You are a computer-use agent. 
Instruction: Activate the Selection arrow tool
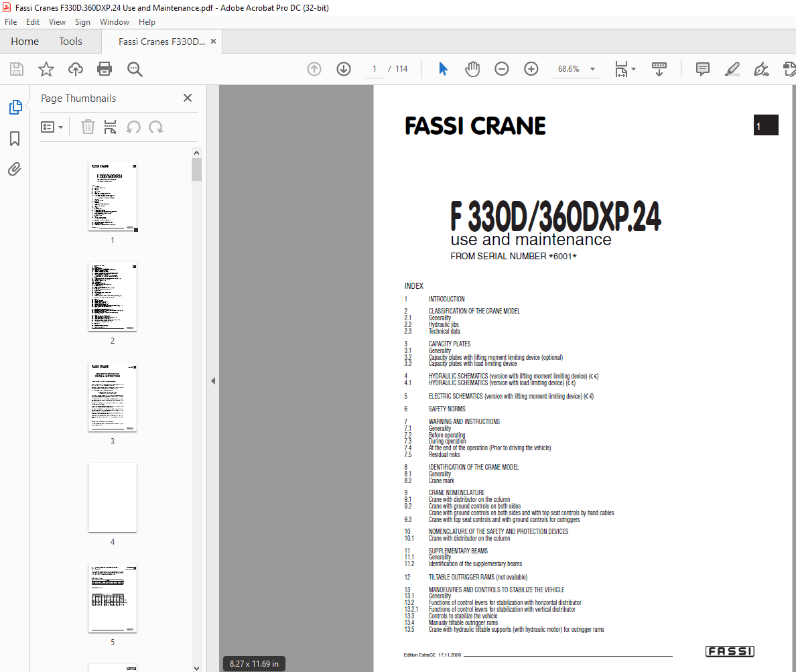443,69
